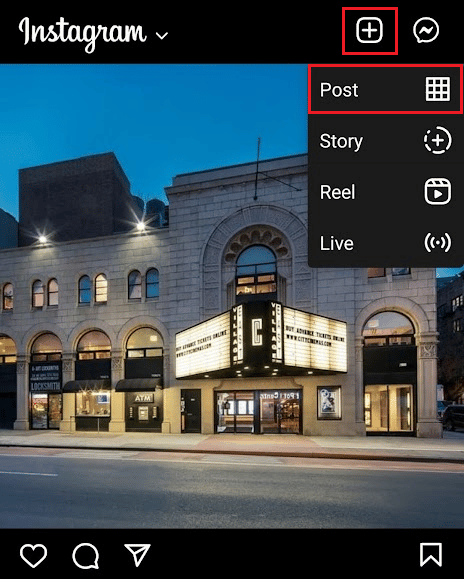
Task: Tap the empty street in the photo
Action: [x=232, y=487]
